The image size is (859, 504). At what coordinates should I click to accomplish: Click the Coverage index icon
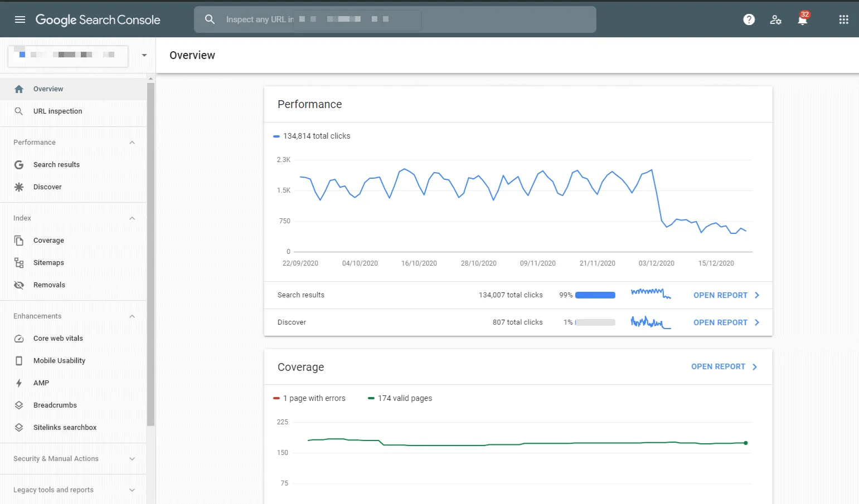tap(18, 240)
